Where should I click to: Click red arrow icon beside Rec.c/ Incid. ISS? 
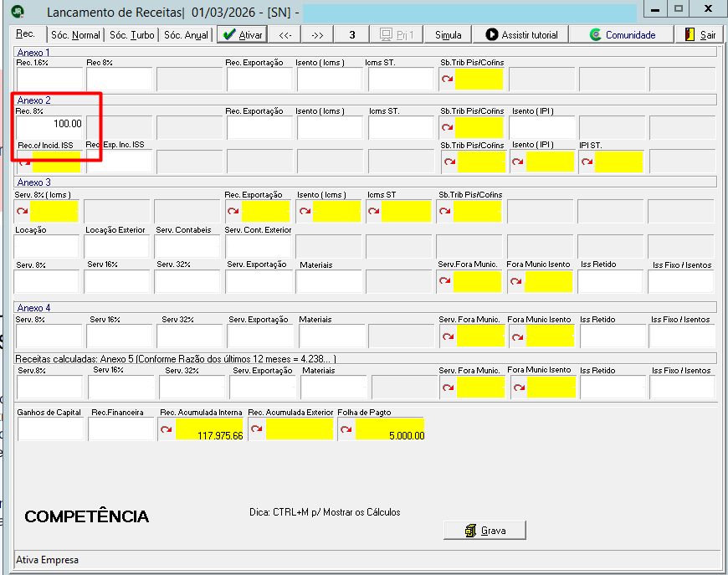click(24, 162)
